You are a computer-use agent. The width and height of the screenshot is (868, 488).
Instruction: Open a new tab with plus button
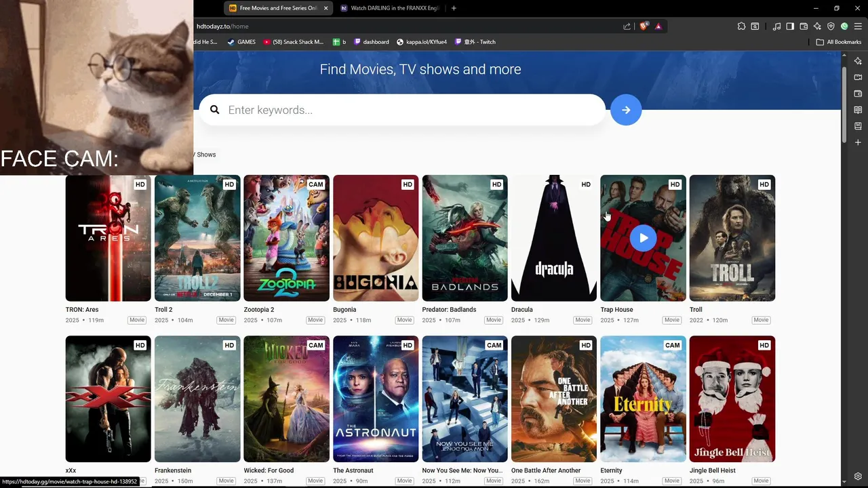[x=454, y=8]
